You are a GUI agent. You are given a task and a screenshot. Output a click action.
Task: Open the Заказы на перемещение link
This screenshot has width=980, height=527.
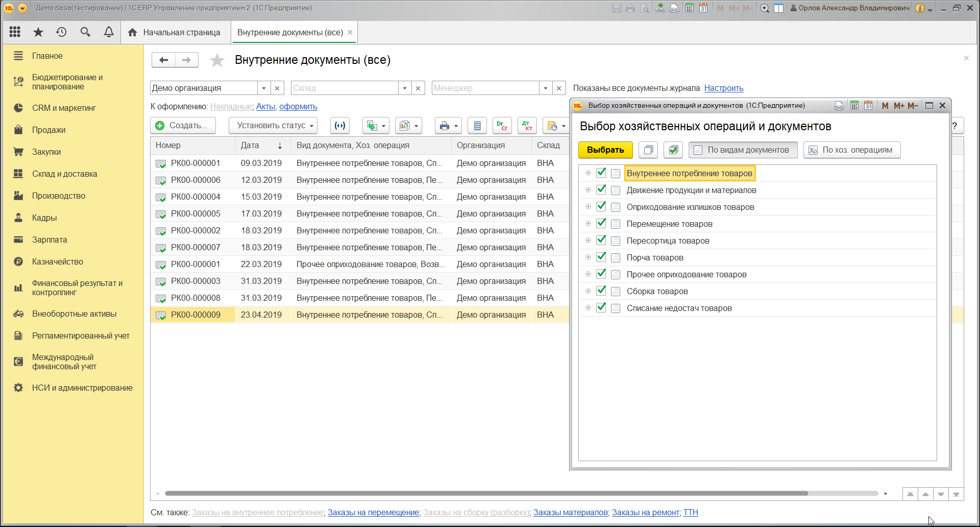[373, 512]
